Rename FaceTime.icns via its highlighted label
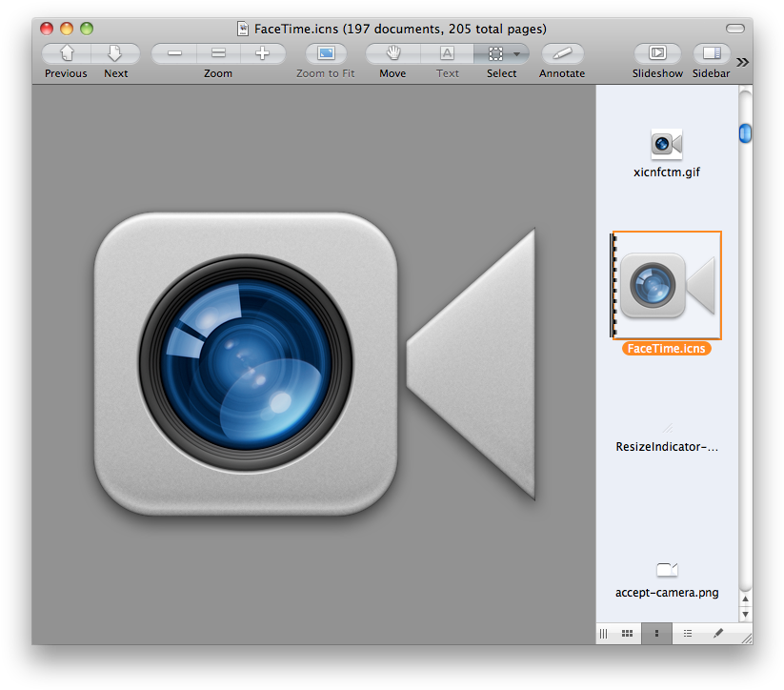Viewport: 784px width, 690px height. (x=666, y=348)
